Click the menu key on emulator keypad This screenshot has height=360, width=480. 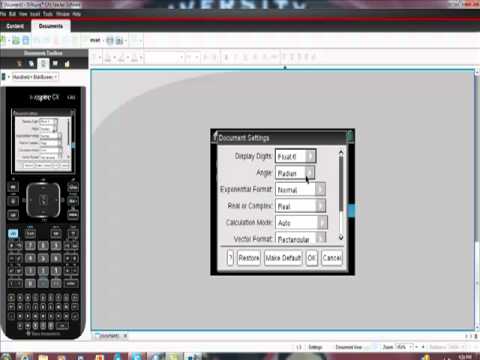point(73,215)
